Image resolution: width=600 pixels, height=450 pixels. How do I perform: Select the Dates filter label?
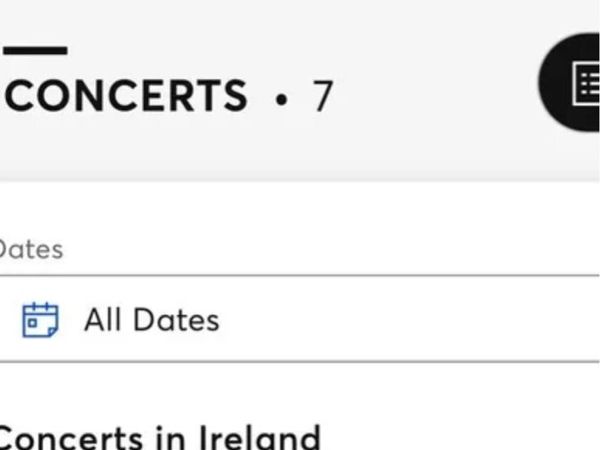(x=31, y=250)
